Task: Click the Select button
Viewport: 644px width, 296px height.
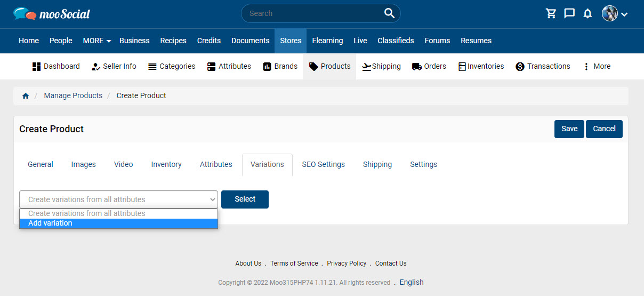Action: 245,199
